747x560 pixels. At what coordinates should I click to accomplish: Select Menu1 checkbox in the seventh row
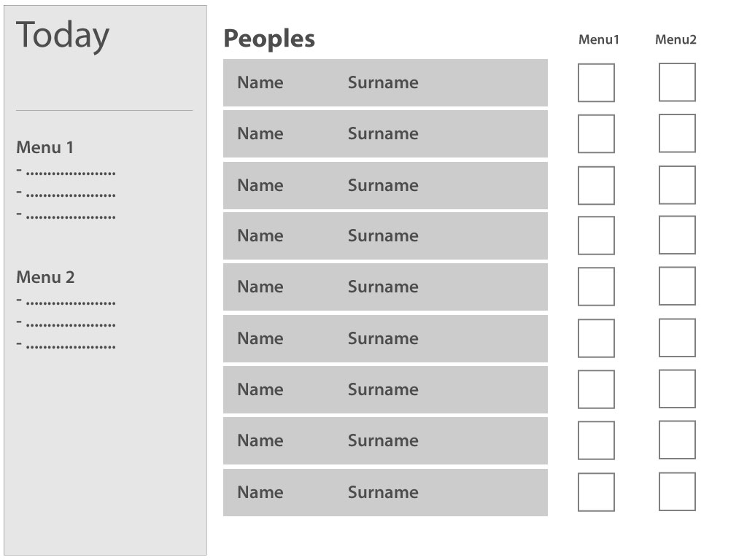pyautogui.click(x=596, y=389)
